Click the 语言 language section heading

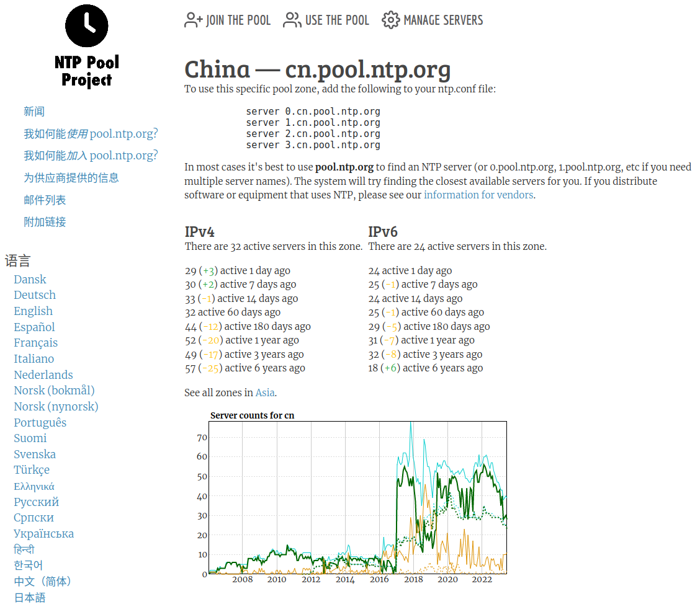point(17,261)
